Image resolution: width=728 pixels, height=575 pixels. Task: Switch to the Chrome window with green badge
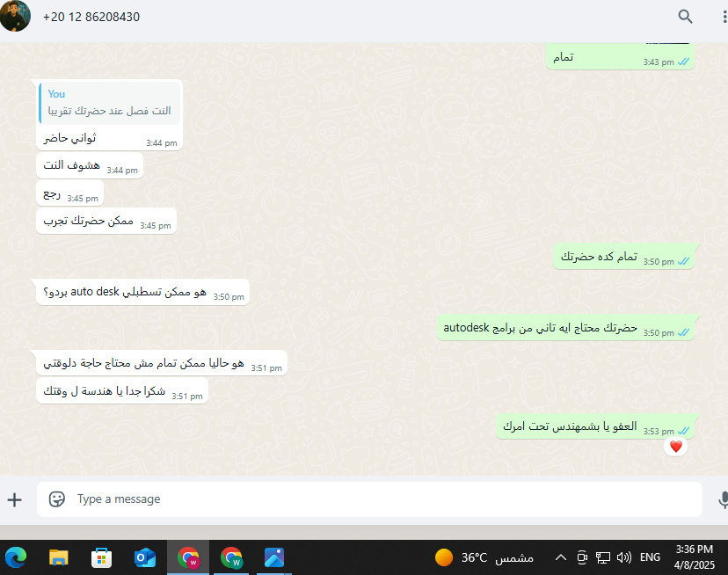click(x=231, y=557)
